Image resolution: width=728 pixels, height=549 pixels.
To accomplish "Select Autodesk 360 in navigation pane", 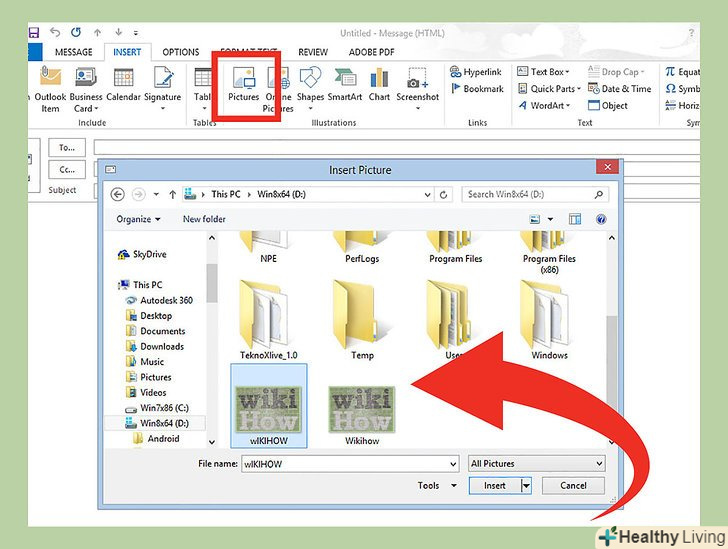I will tap(159, 301).
